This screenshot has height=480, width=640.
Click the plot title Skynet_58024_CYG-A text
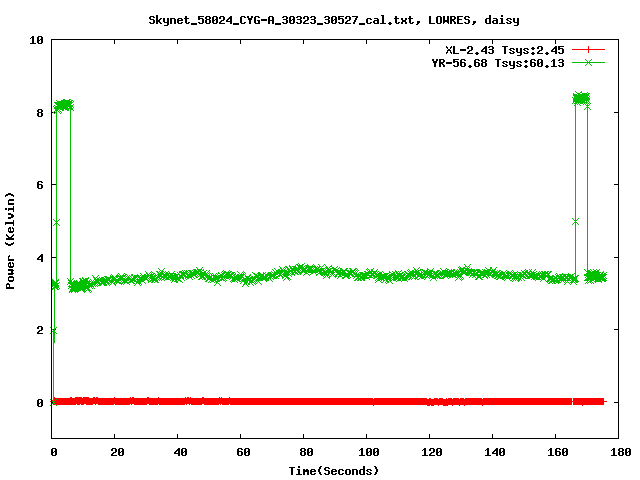(333, 20)
